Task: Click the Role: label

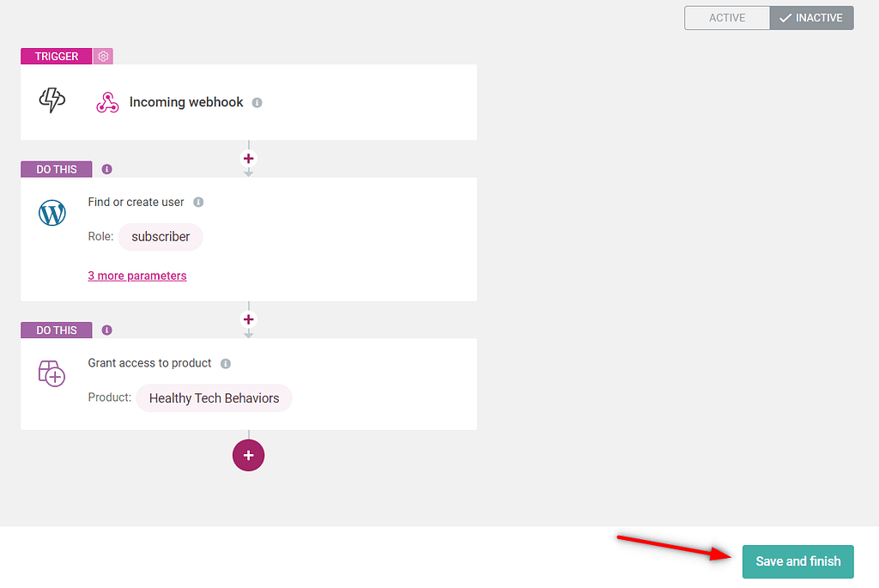Action: pyautogui.click(x=101, y=237)
